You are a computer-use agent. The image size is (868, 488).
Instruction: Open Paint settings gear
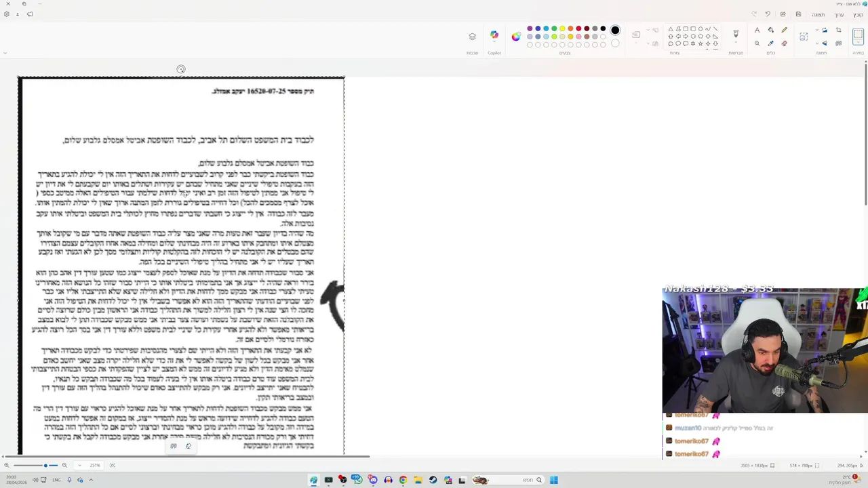[6, 14]
